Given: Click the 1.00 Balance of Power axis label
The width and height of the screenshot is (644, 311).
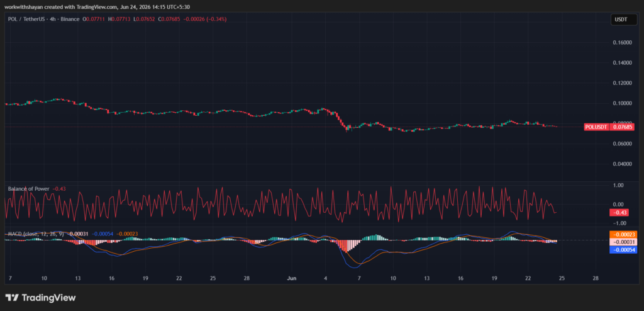Looking at the screenshot, I should tap(619, 186).
